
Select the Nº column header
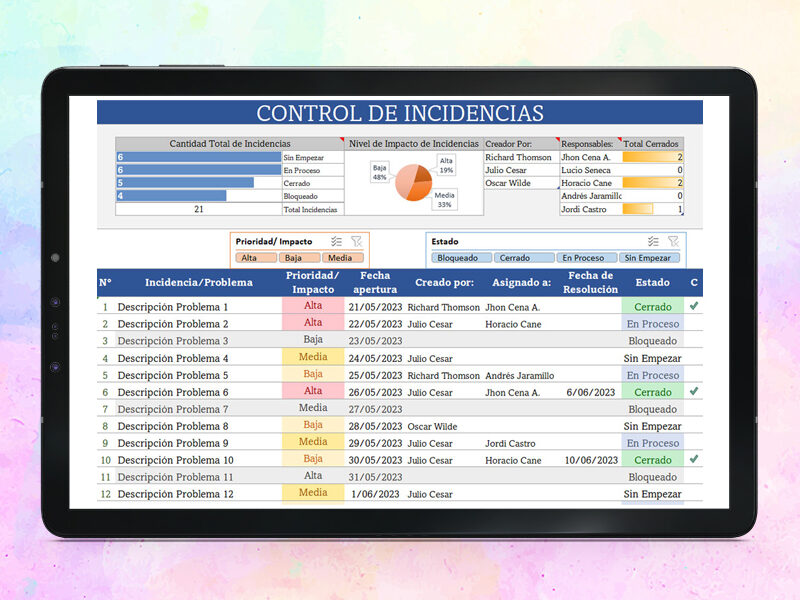coord(105,282)
